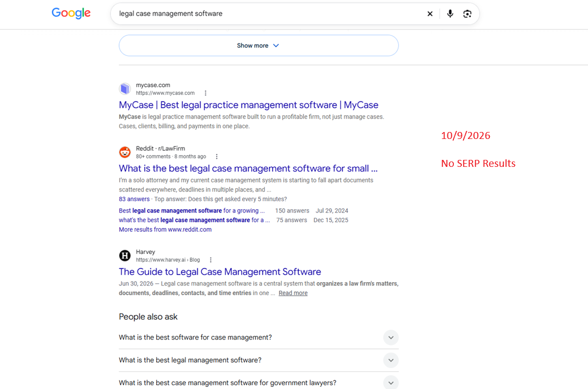This screenshot has height=389, width=588.
Task: Open '83 answers' link in Reddit result
Action: 134,199
